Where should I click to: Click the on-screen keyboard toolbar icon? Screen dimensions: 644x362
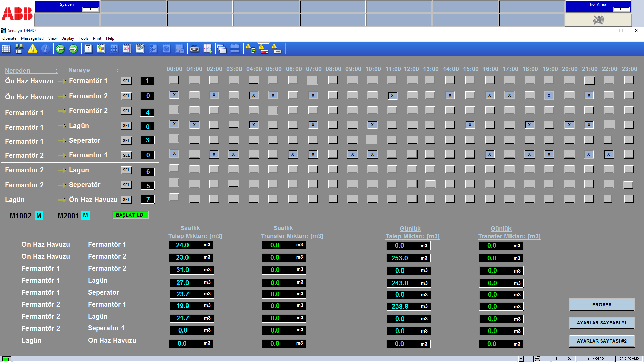(194, 49)
